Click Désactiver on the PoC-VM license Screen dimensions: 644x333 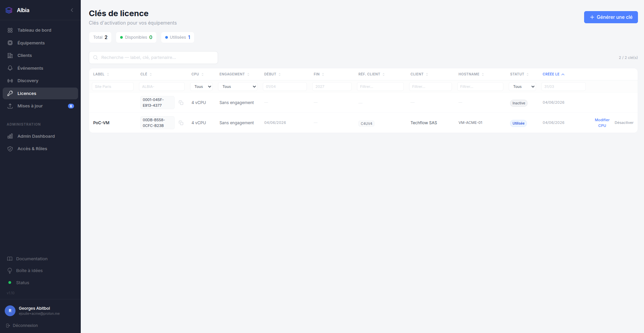624,123
